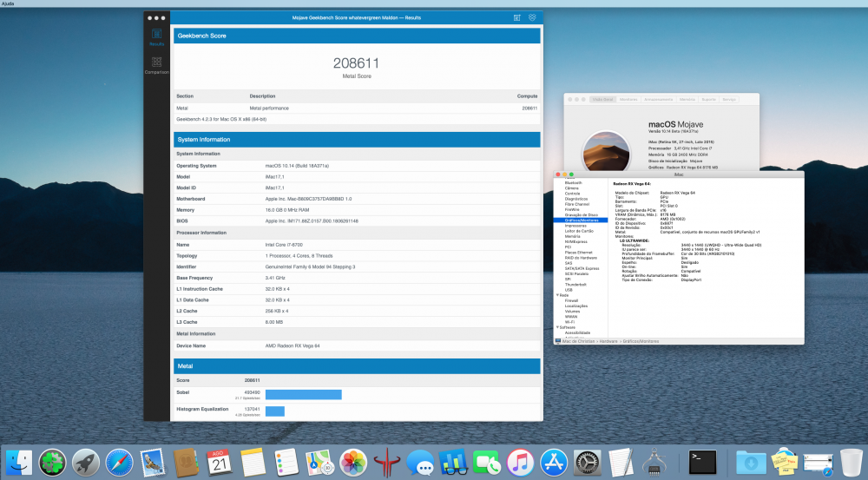Open FaceTime from the Dock
The height and width of the screenshot is (480, 868).
pos(487,463)
